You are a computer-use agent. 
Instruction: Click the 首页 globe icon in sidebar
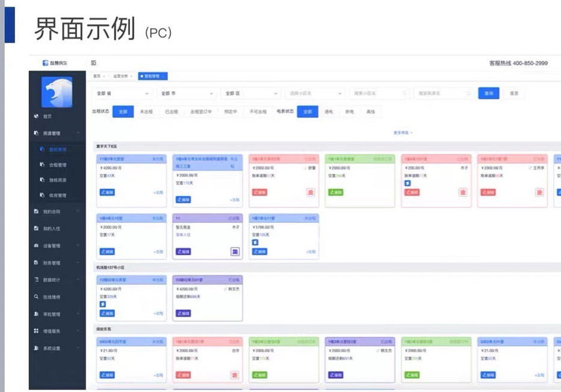pos(36,116)
